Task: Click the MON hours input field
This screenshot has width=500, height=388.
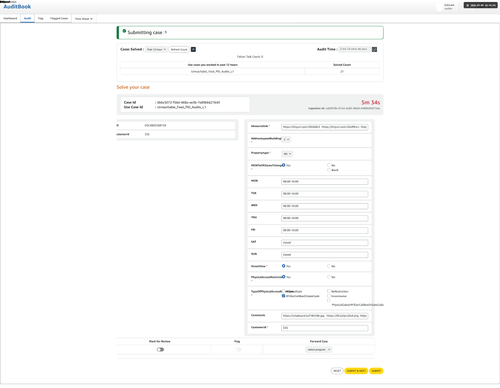Action: click(325, 181)
